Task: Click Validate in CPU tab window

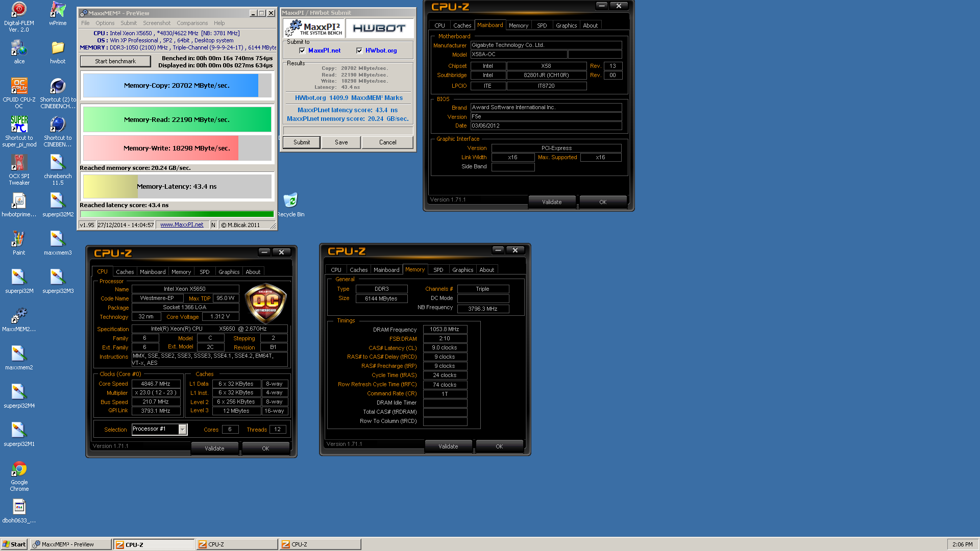Action: coord(214,448)
